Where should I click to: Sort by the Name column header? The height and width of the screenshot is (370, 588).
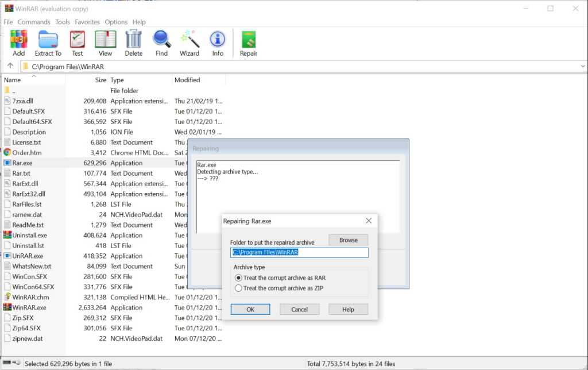(34, 80)
